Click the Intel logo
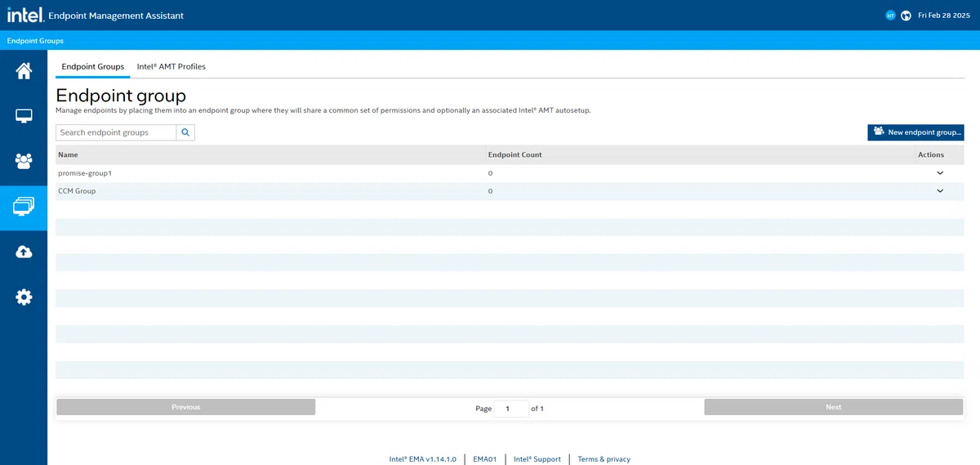Screen dimensions: 980x465 25,15
